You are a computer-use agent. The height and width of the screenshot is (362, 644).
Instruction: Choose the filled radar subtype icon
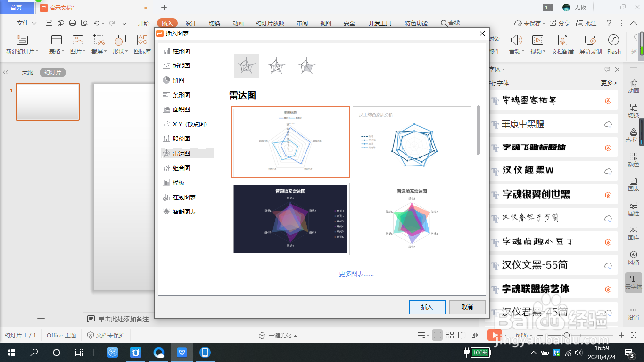pos(307,66)
